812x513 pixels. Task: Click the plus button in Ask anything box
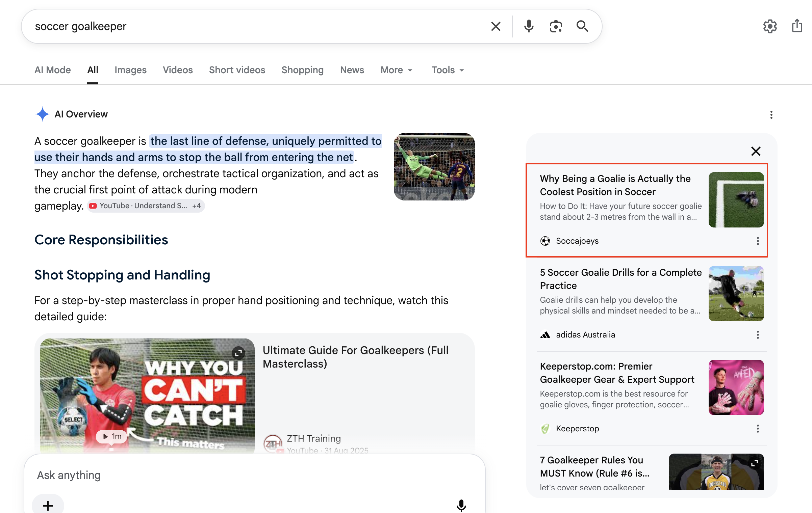point(48,505)
